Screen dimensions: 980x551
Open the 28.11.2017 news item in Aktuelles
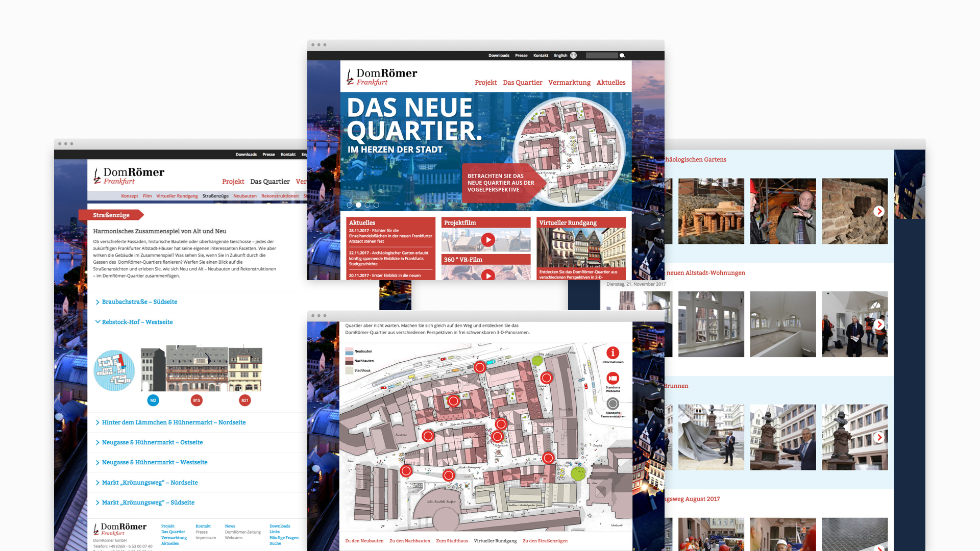click(x=390, y=236)
